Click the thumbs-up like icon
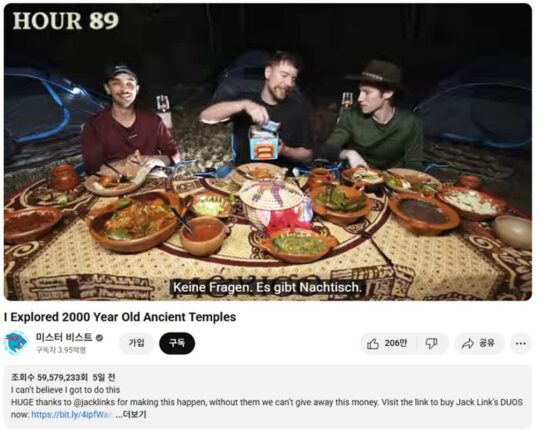Viewport: 540px width, 430px height. point(373,343)
